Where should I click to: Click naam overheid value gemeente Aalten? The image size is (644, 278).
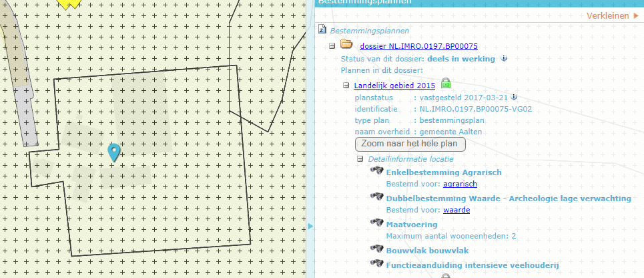click(450, 132)
